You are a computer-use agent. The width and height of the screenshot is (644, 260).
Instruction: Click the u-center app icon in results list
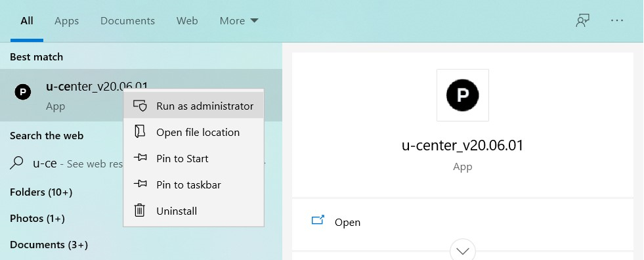[23, 92]
